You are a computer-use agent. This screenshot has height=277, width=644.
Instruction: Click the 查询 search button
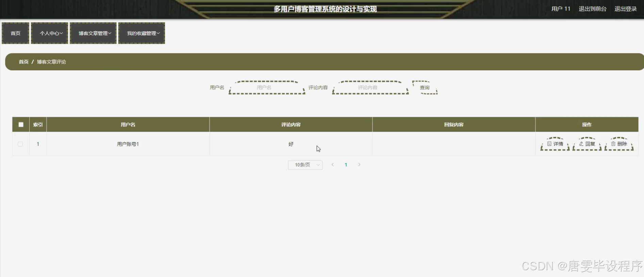(x=425, y=87)
